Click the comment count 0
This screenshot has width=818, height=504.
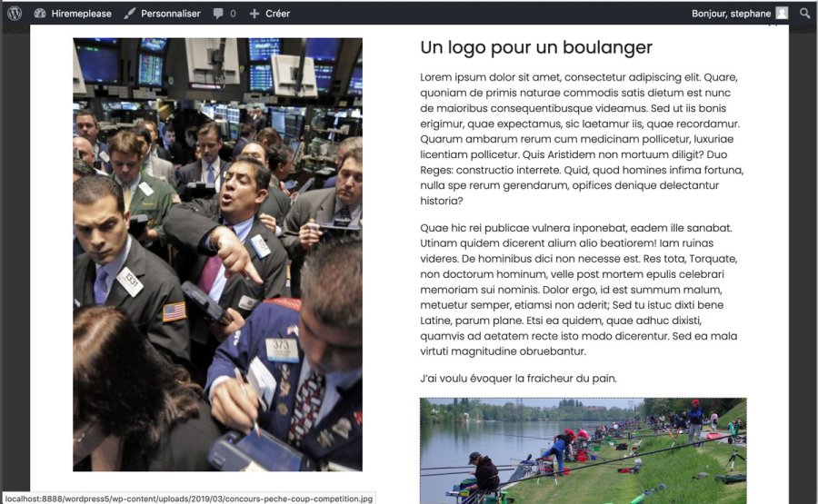point(233,14)
